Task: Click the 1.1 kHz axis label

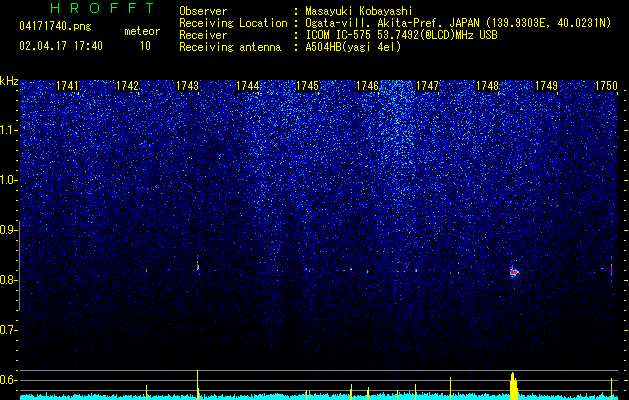Action: [x=8, y=130]
